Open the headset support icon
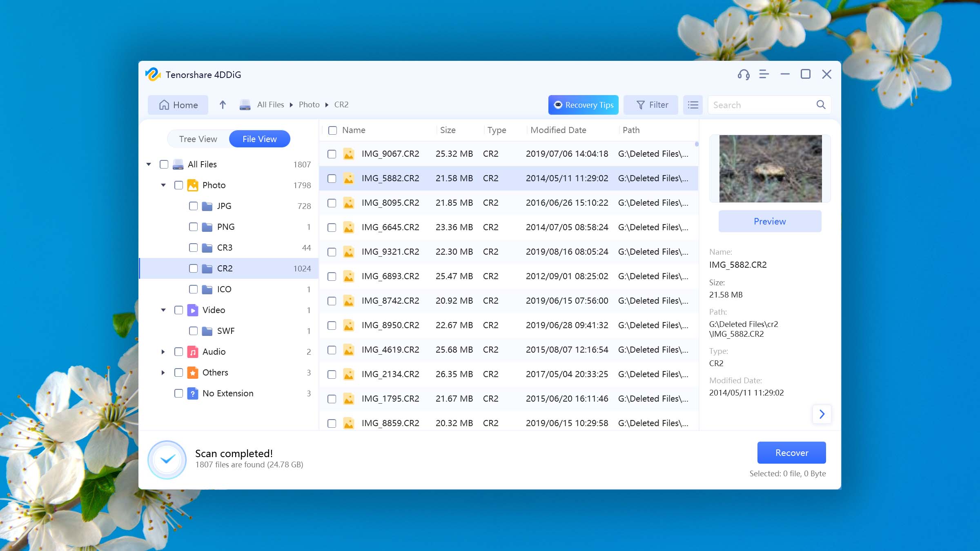 pyautogui.click(x=744, y=74)
